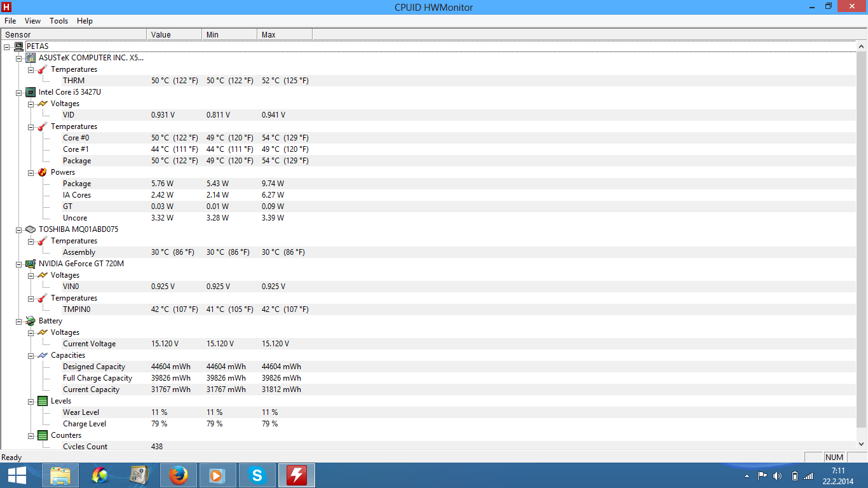Select the Powers flame icon
The width and height of the screenshot is (868, 488).
(43, 172)
